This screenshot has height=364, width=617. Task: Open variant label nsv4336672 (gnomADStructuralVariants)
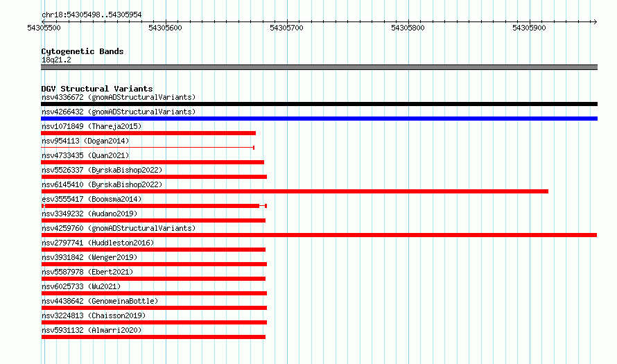pyautogui.click(x=119, y=97)
